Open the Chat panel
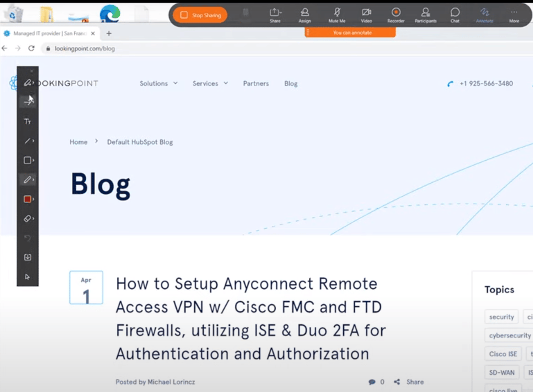The image size is (533, 392). [x=455, y=14]
